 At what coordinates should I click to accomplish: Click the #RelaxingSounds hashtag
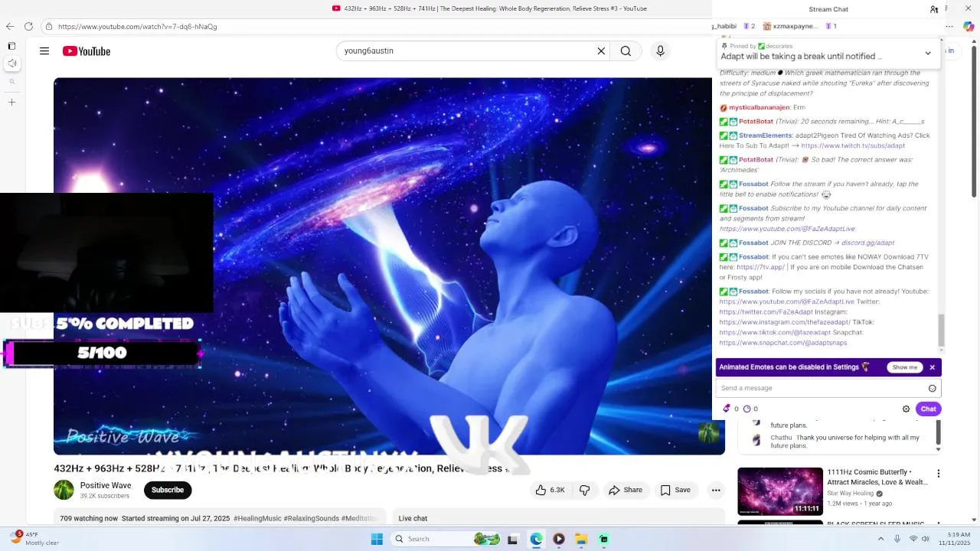click(x=311, y=518)
